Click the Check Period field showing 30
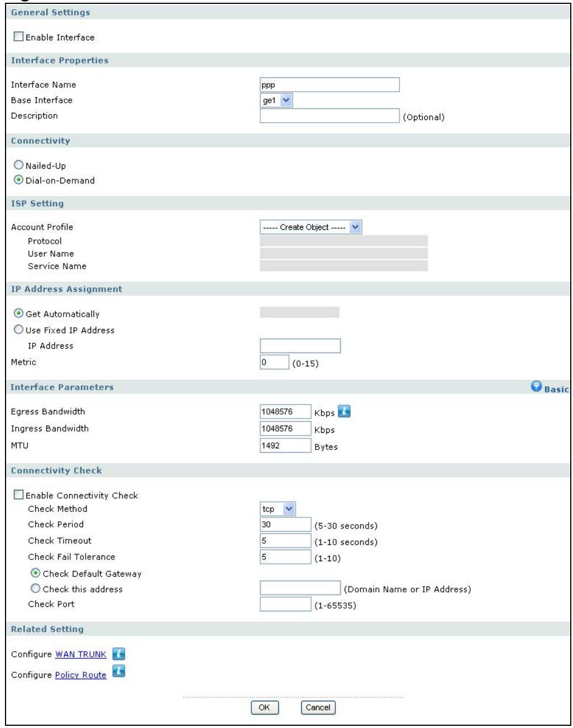Viewport: 573px width, 728px height. (286, 525)
